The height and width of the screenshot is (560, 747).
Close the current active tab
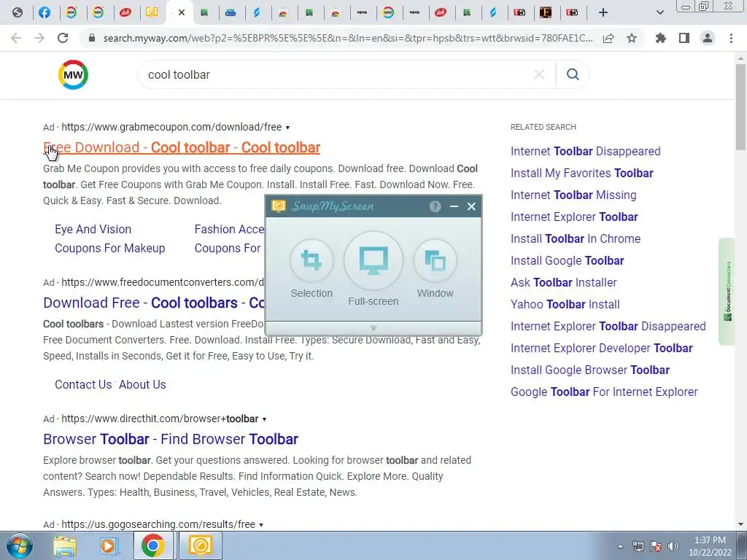pos(182,12)
